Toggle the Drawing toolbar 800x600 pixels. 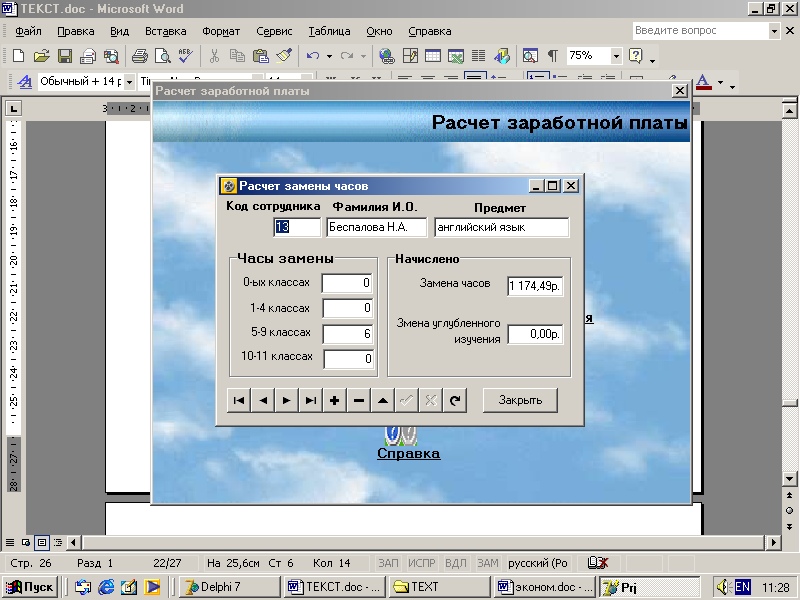(x=502, y=56)
